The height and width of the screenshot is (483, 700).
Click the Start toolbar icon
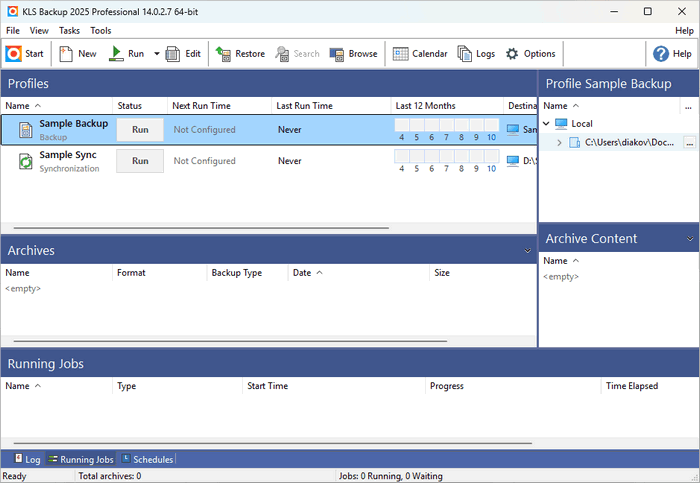(24, 54)
